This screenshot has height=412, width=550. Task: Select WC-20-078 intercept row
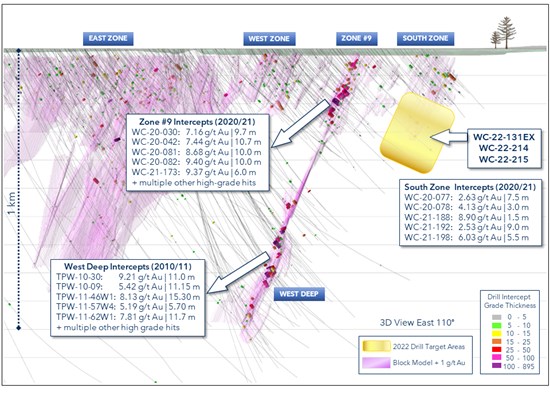pyautogui.click(x=467, y=207)
